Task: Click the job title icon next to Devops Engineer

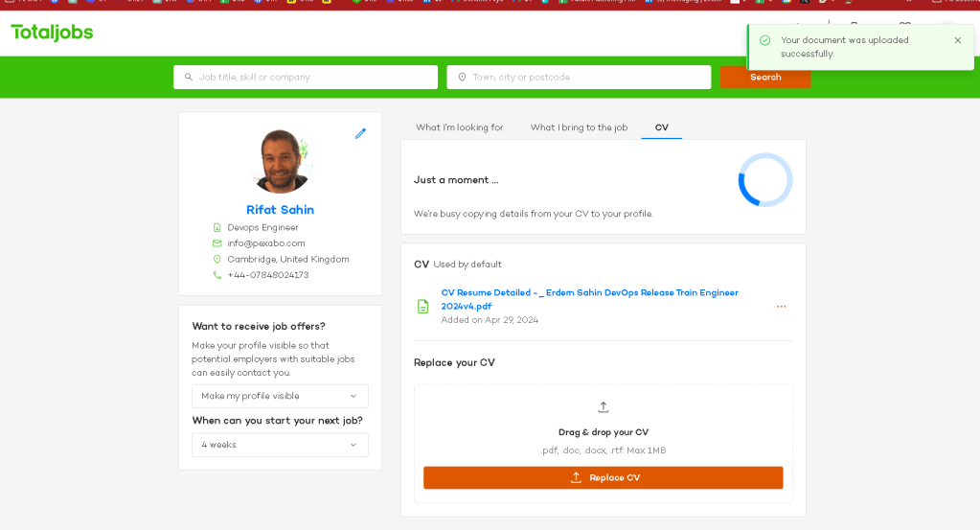Action: pyautogui.click(x=217, y=227)
